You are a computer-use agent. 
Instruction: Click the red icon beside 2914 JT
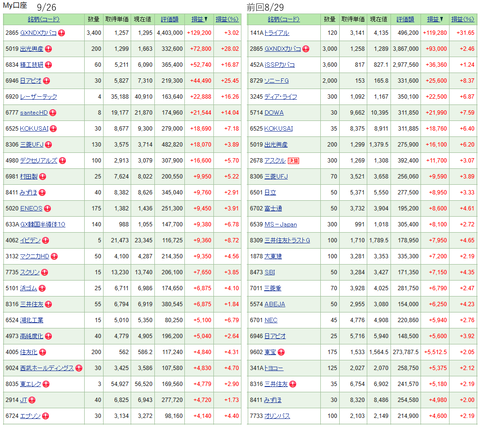(x=32, y=400)
